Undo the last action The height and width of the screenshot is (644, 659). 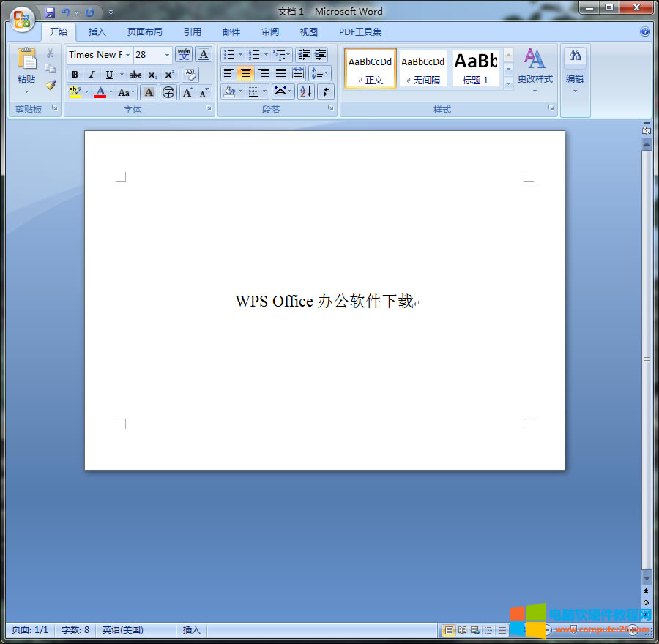pyautogui.click(x=66, y=12)
